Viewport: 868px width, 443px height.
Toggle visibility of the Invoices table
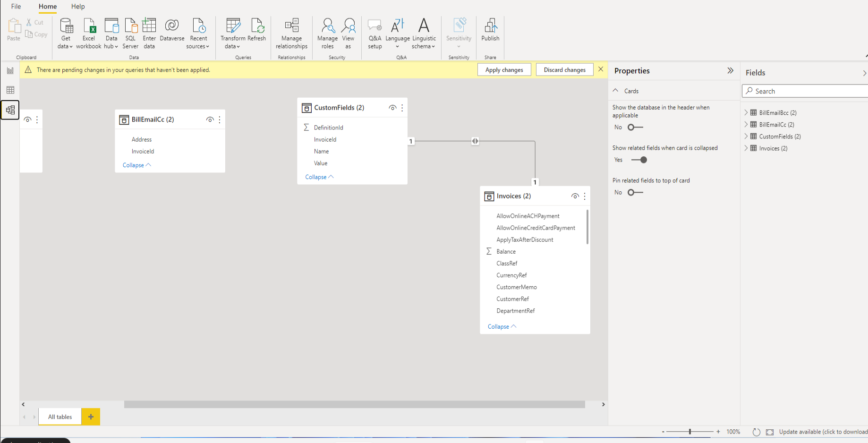pos(575,196)
